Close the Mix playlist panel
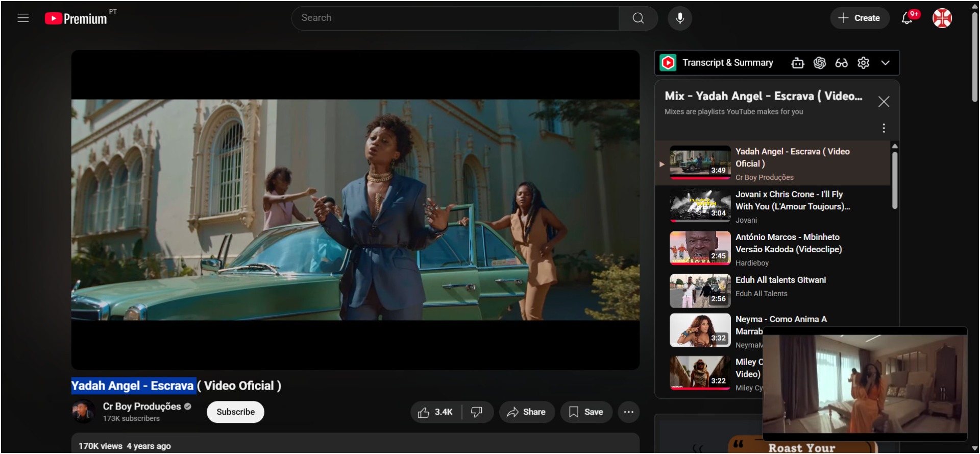The width and height of the screenshot is (980, 454). 884,102
